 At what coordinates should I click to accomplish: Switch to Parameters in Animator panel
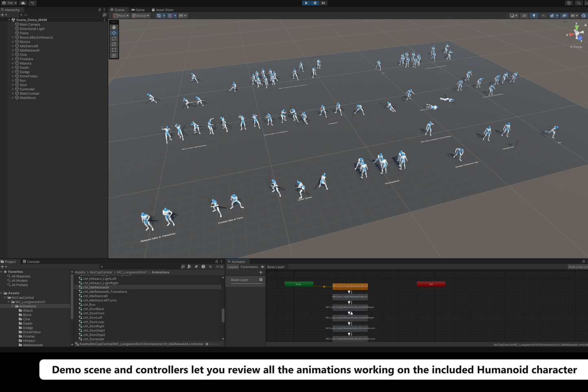(x=249, y=267)
